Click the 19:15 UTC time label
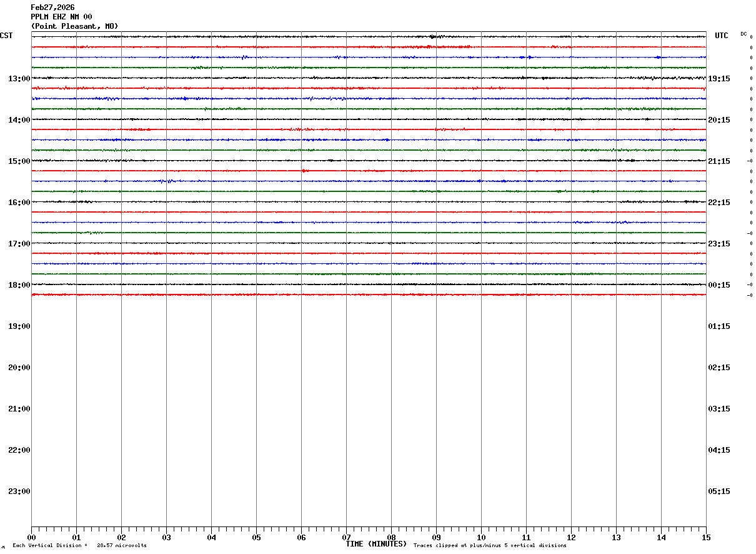 [719, 79]
